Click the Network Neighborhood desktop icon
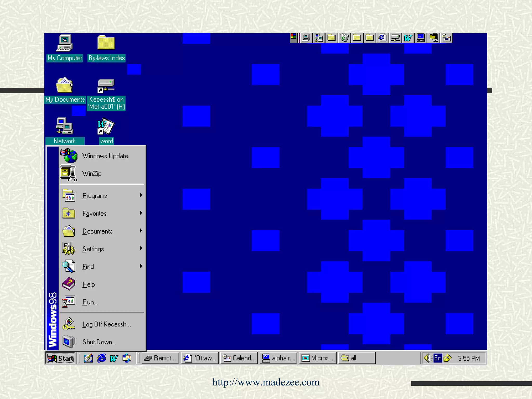The height and width of the screenshot is (399, 532). pyautogui.click(x=65, y=126)
